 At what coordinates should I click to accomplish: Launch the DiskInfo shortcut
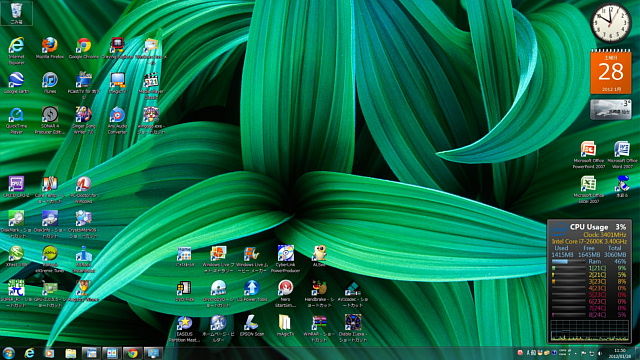point(50,224)
